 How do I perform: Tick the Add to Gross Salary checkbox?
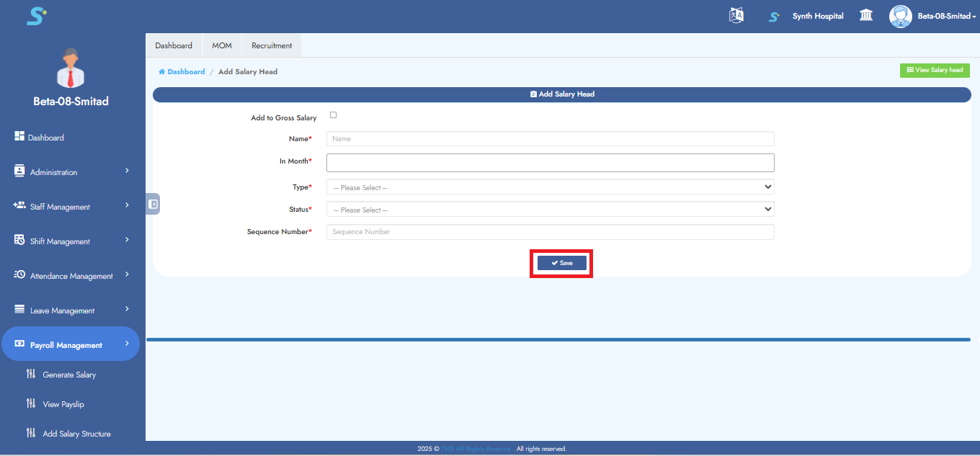point(333,115)
